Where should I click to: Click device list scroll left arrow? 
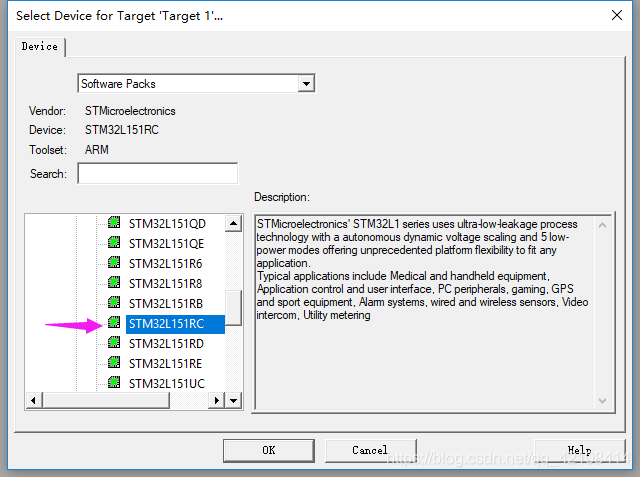click(33, 400)
